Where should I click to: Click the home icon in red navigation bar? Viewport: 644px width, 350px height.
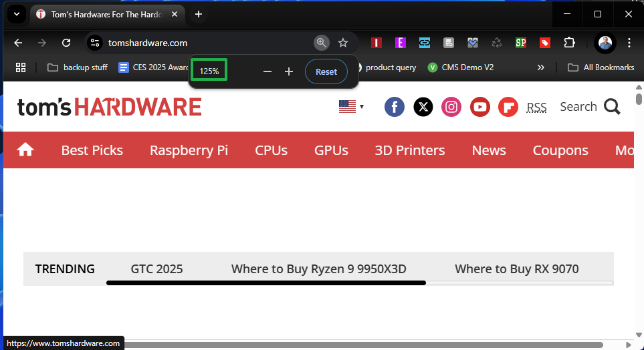point(25,150)
